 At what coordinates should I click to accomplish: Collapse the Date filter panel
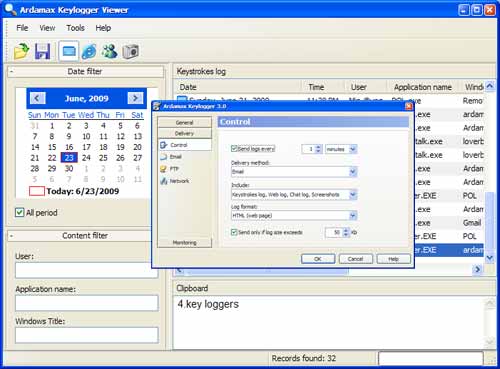click(12, 71)
